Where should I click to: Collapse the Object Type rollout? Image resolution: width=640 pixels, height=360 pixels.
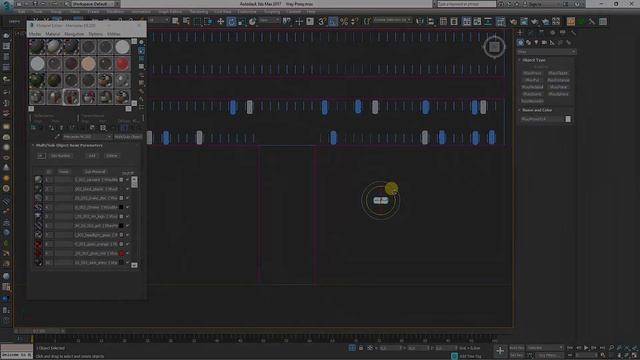533,60
